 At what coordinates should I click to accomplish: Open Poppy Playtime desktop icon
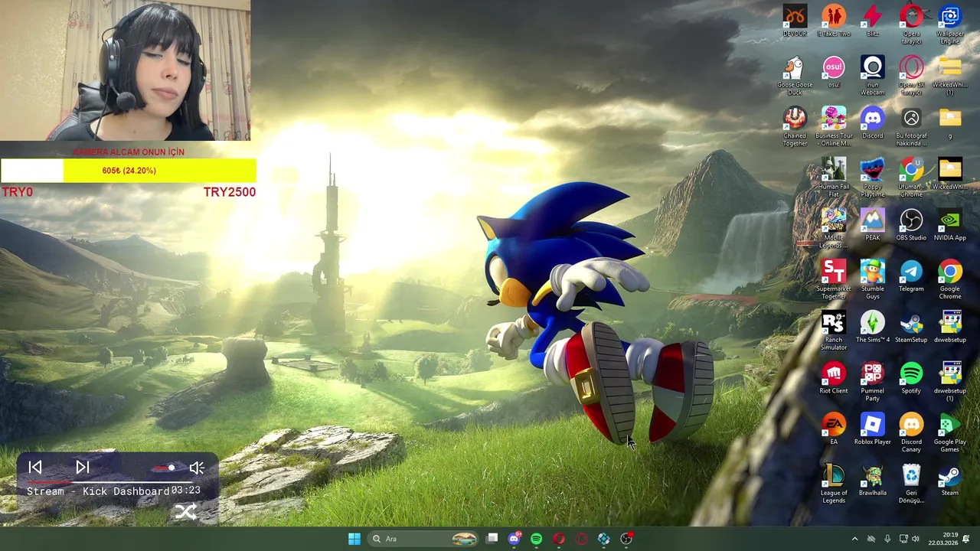tap(872, 178)
